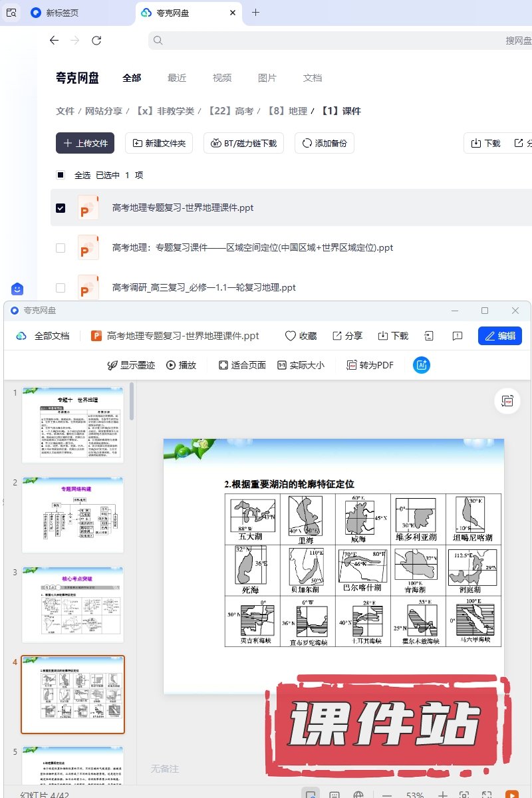Reload the page with the refresh icon
This screenshot has width=532, height=798.
point(96,41)
